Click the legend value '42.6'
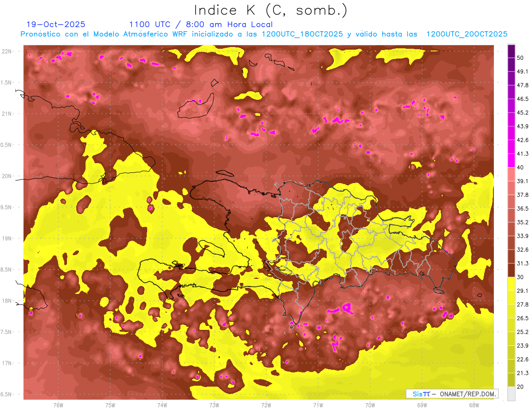This screenshot has width=532, height=411. point(523,140)
